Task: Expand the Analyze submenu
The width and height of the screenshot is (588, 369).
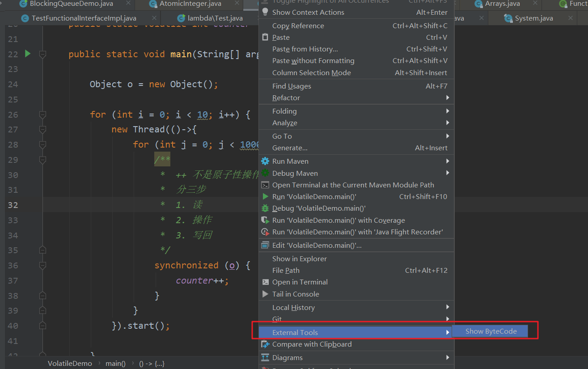Action: pyautogui.click(x=356, y=123)
